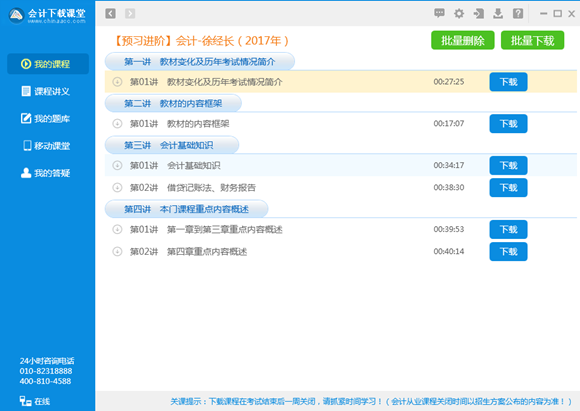Download 会计基础知识 lesson

coord(508,165)
